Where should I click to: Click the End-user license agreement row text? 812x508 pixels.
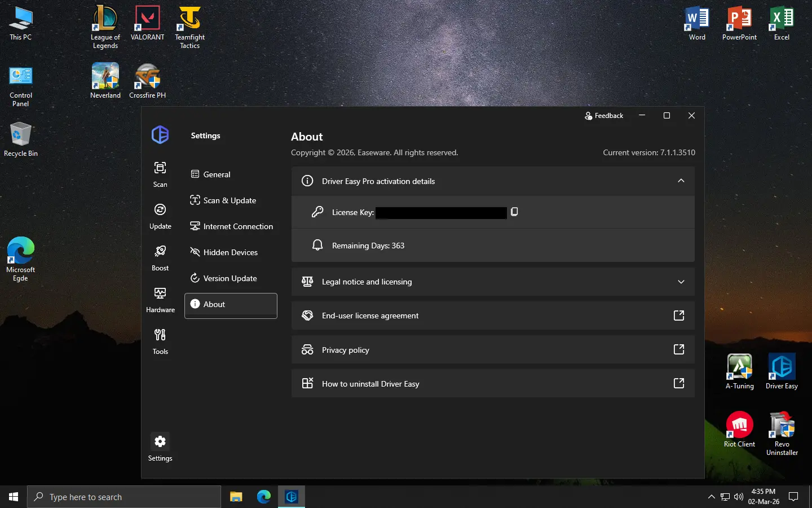(370, 316)
